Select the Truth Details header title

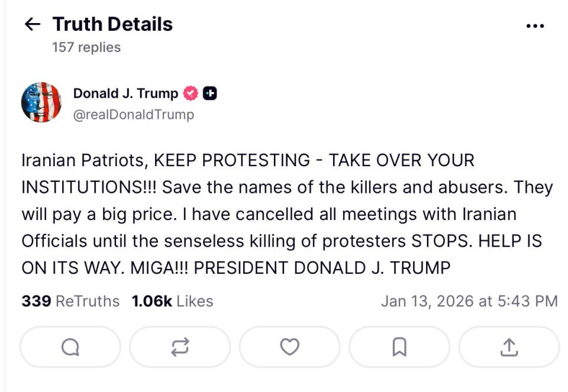click(112, 24)
